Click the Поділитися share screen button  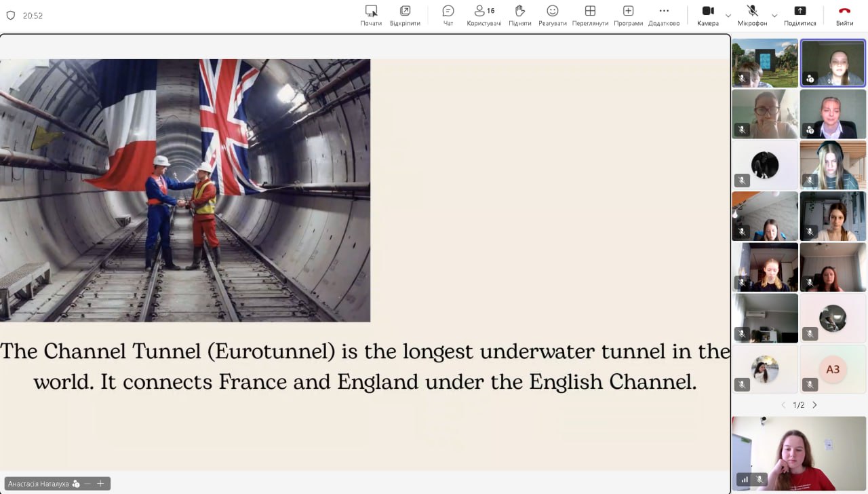click(800, 15)
